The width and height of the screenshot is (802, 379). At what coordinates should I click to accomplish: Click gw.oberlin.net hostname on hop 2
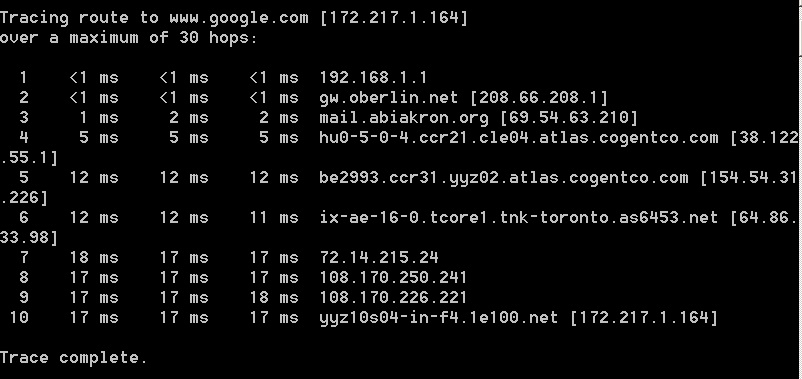389,98
